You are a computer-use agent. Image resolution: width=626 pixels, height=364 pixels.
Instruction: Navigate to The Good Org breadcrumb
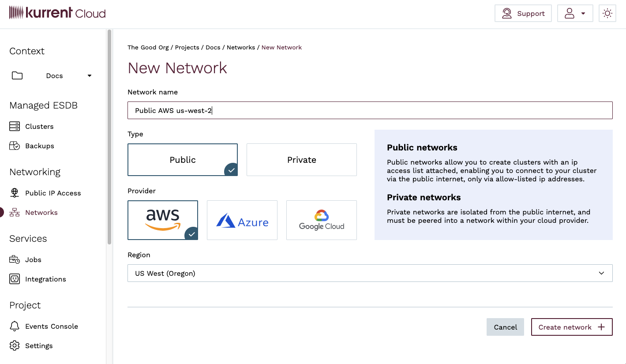tap(148, 47)
